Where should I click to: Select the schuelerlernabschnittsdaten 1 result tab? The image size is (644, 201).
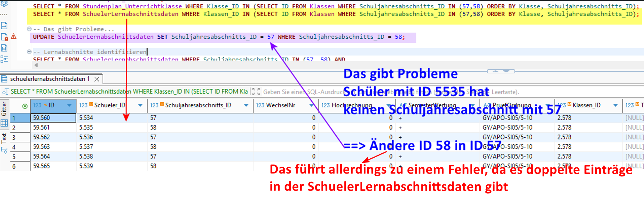point(50,79)
